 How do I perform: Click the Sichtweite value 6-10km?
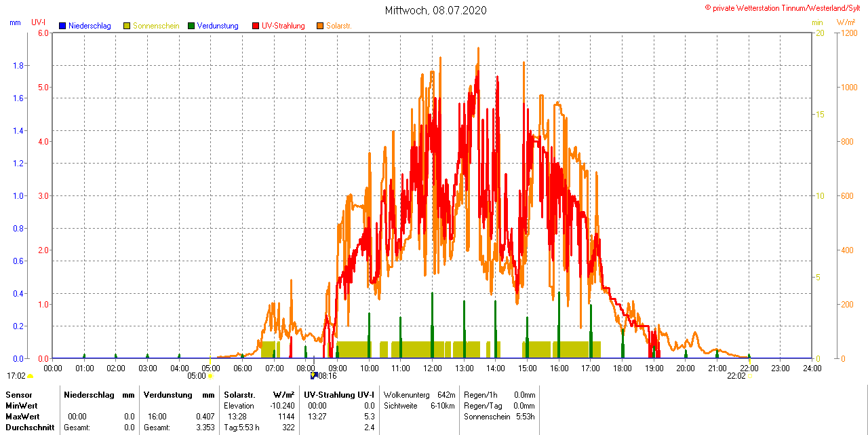tap(443, 405)
